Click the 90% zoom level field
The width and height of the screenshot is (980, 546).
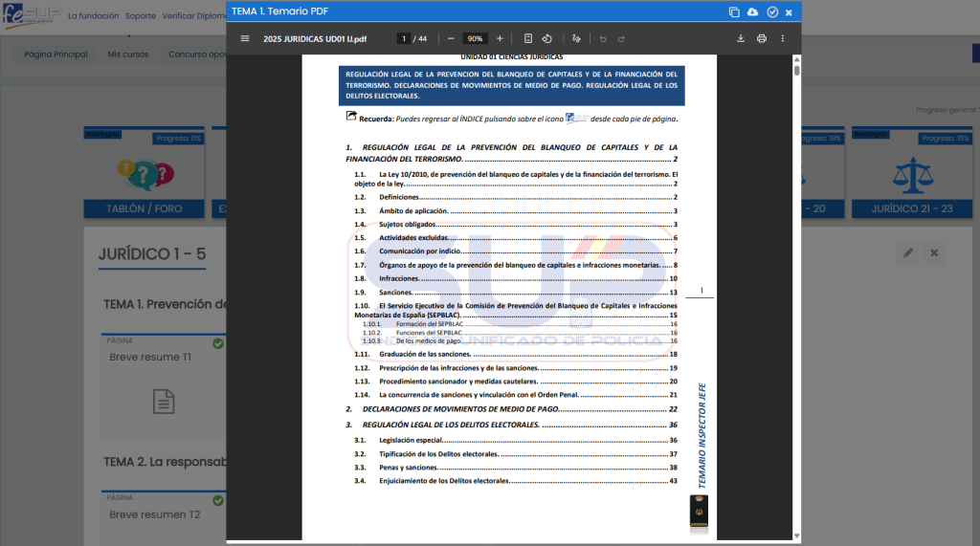(x=475, y=38)
